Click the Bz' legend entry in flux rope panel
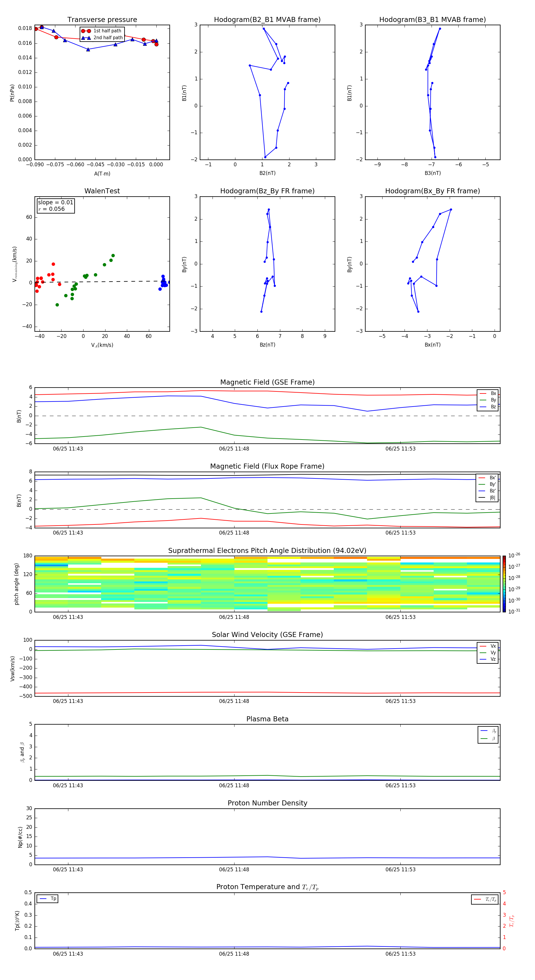 click(487, 491)
